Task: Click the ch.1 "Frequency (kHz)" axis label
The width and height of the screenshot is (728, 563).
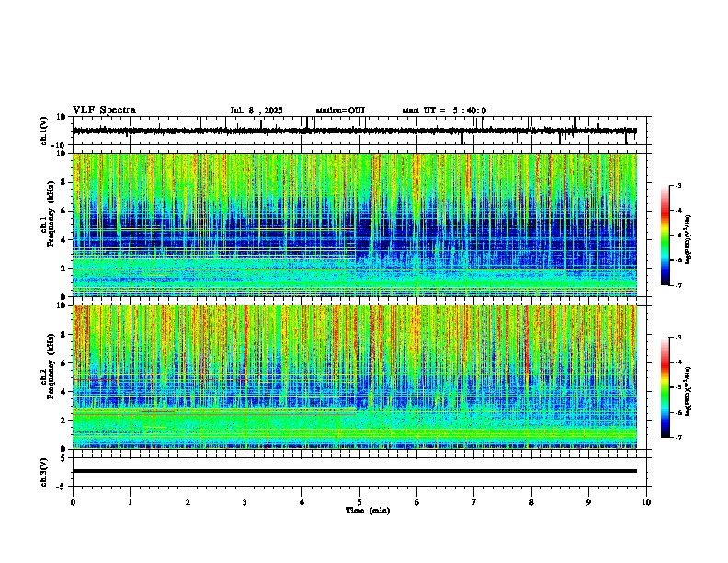Action: pos(51,213)
